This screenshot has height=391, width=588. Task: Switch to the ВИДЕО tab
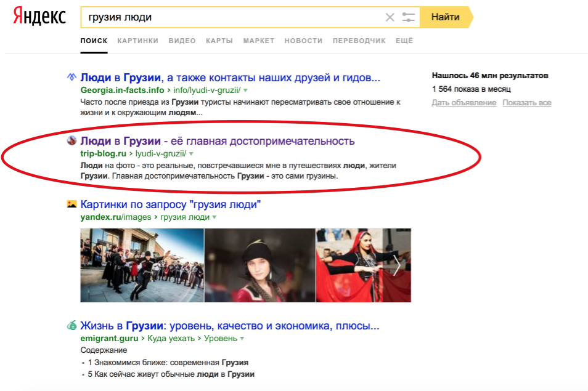pos(182,41)
